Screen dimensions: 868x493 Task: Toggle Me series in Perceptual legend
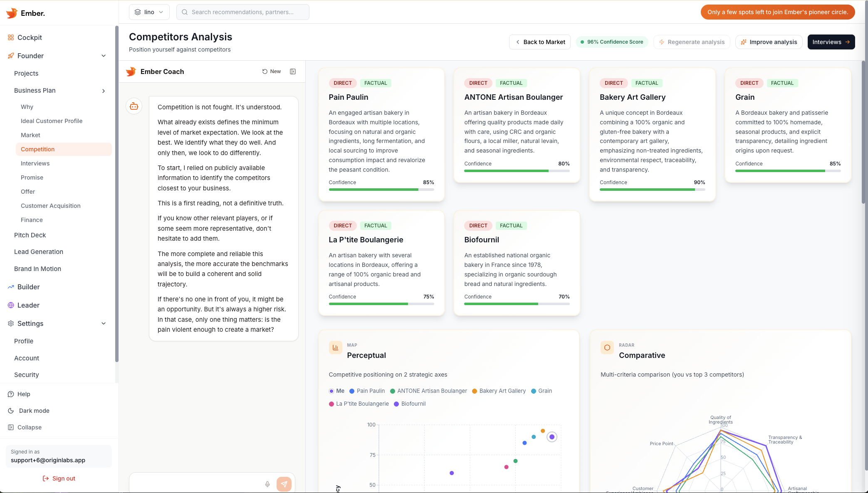pyautogui.click(x=336, y=391)
